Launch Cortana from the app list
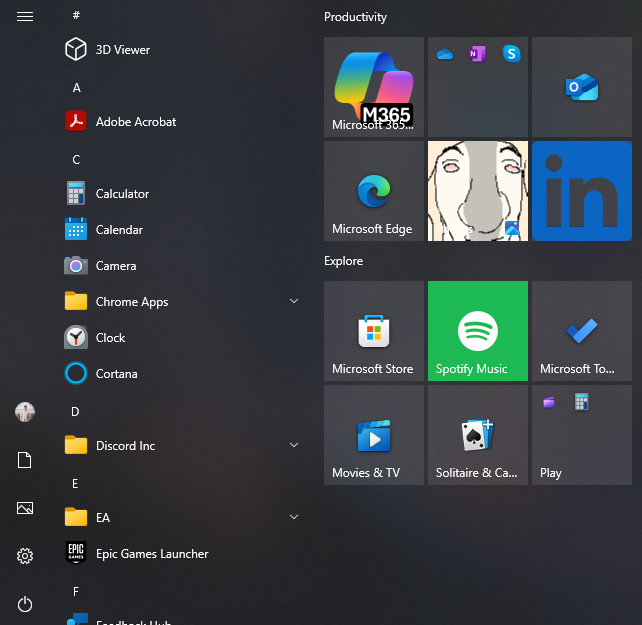Screen dimensions: 642x625 [x=182, y=374]
